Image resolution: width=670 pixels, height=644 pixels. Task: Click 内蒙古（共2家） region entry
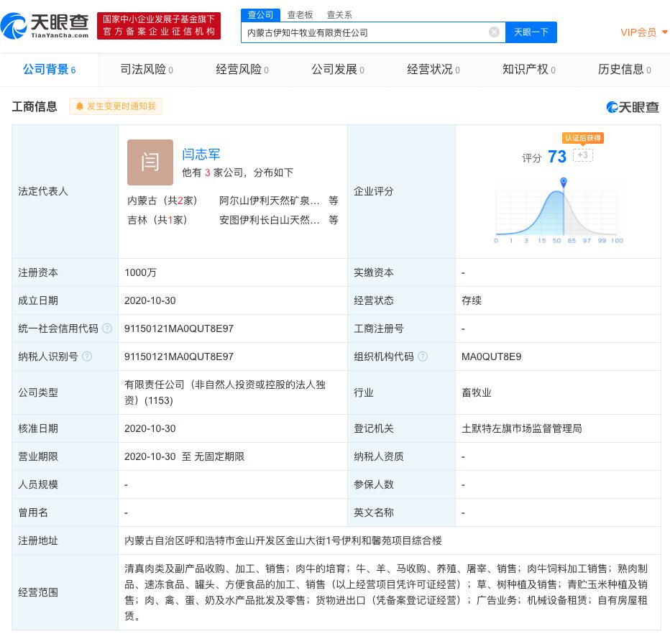coord(162,201)
